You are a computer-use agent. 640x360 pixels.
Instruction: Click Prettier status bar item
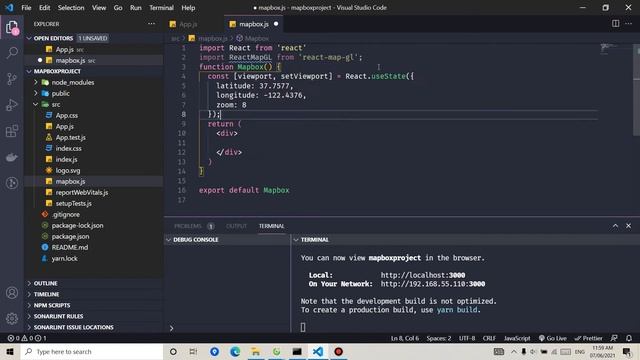(x=589, y=338)
